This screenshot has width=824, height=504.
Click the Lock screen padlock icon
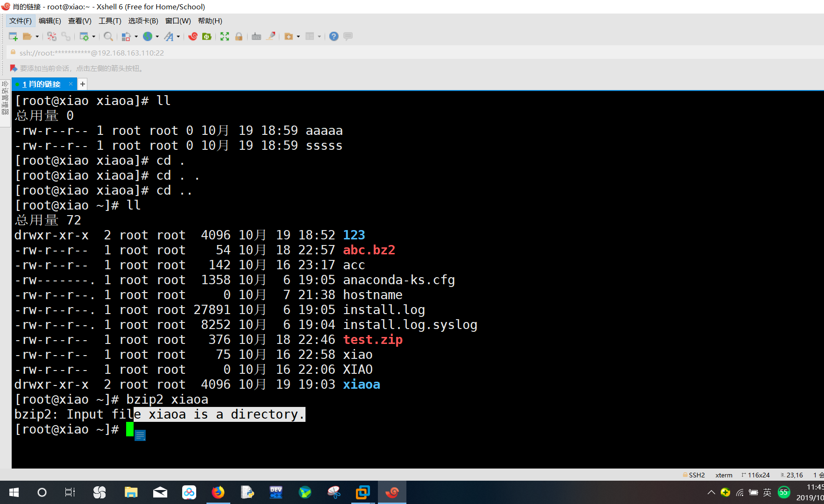point(239,36)
